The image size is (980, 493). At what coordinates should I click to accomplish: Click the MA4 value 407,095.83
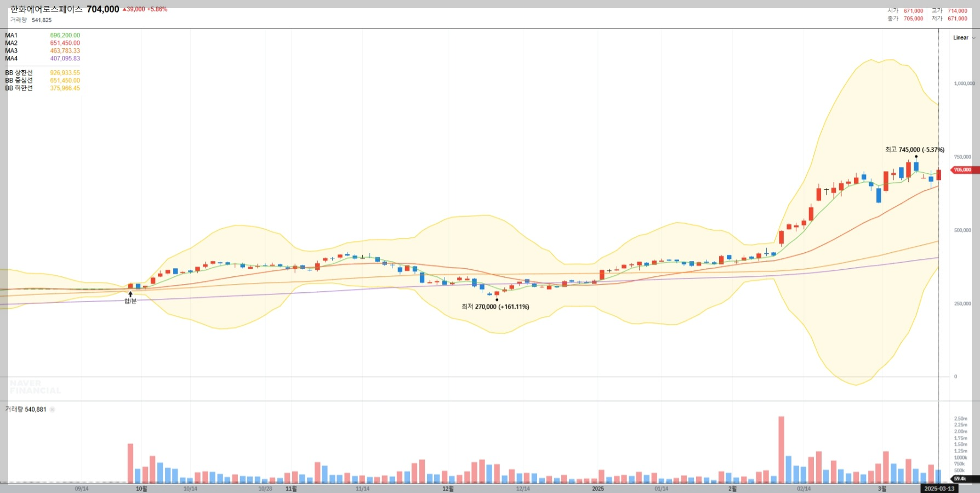coord(65,58)
